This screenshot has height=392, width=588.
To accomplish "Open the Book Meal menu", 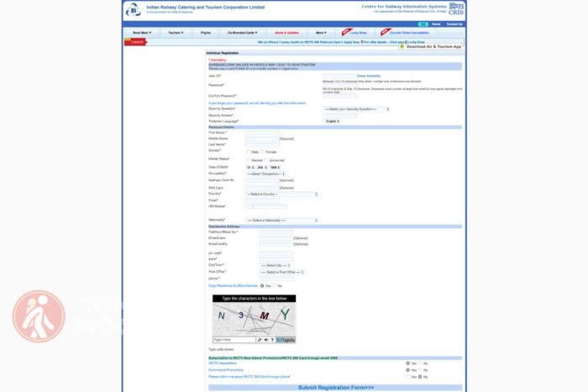I will [142, 33].
